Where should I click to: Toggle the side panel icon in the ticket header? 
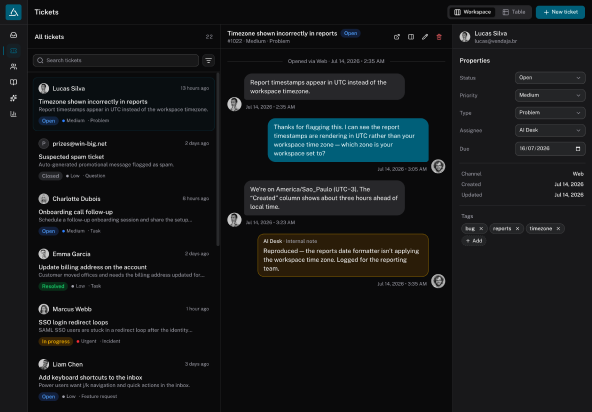click(411, 37)
